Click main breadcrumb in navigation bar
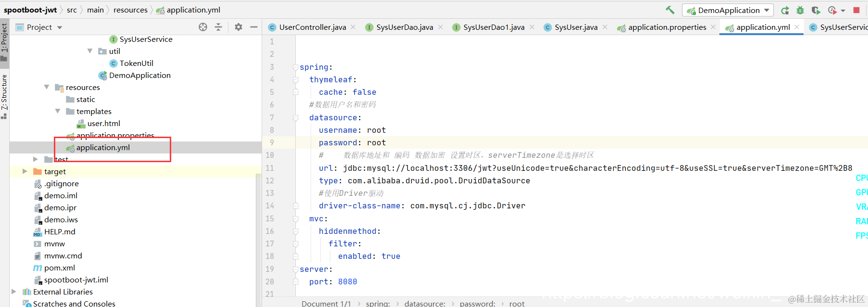868x307 pixels. [95, 10]
